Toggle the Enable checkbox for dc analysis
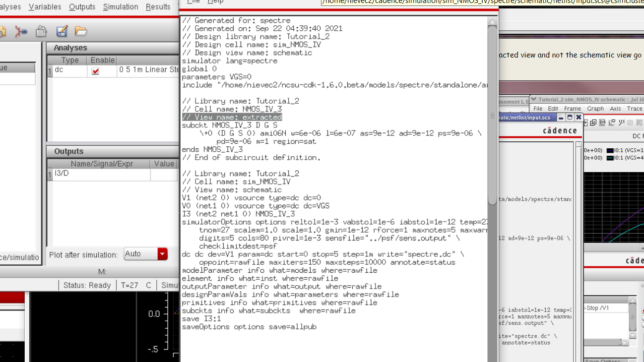This screenshot has height=362, width=644. pyautogui.click(x=96, y=71)
